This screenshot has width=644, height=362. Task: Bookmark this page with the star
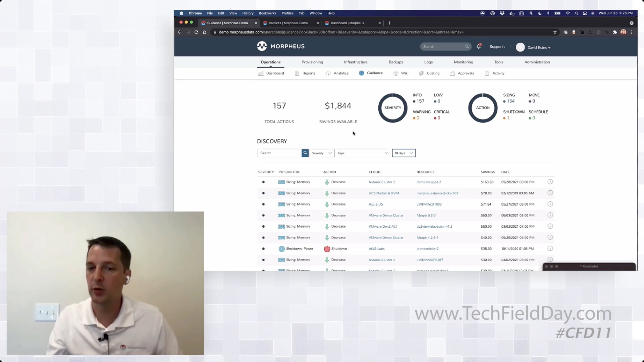555,32
